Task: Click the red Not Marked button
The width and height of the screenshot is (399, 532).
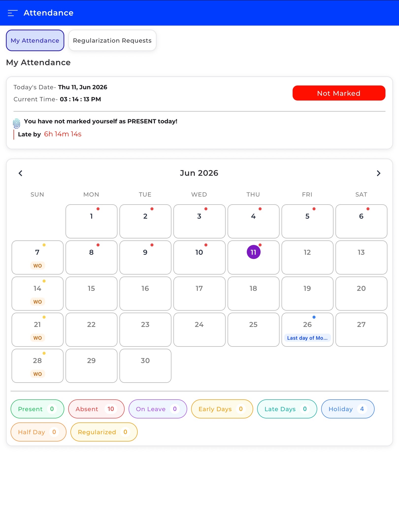Action: [x=339, y=93]
